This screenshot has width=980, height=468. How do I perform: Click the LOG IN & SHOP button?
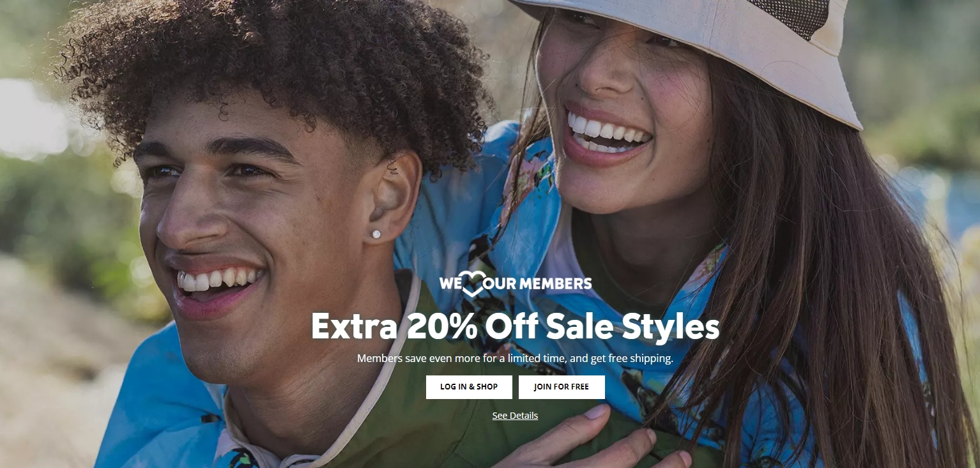pos(469,387)
